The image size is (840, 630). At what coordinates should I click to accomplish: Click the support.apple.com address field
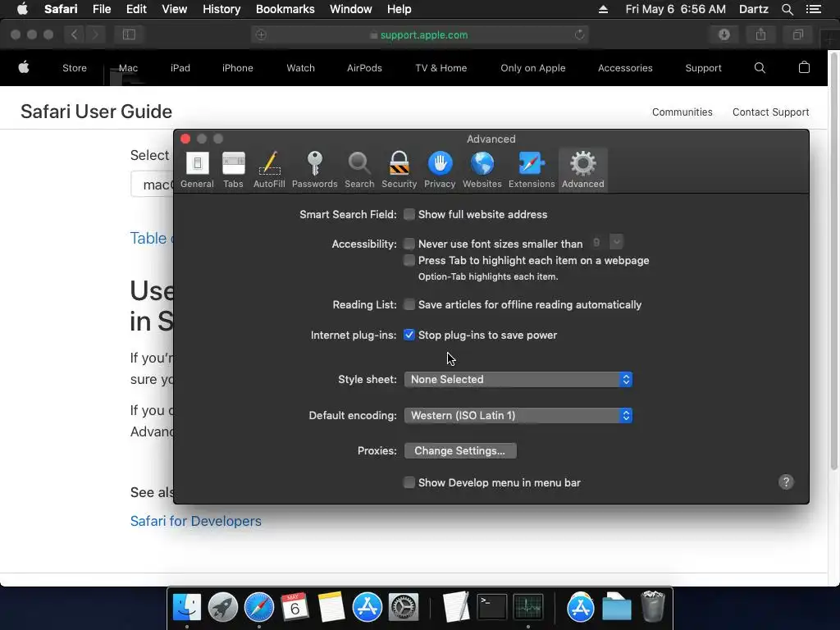419,34
